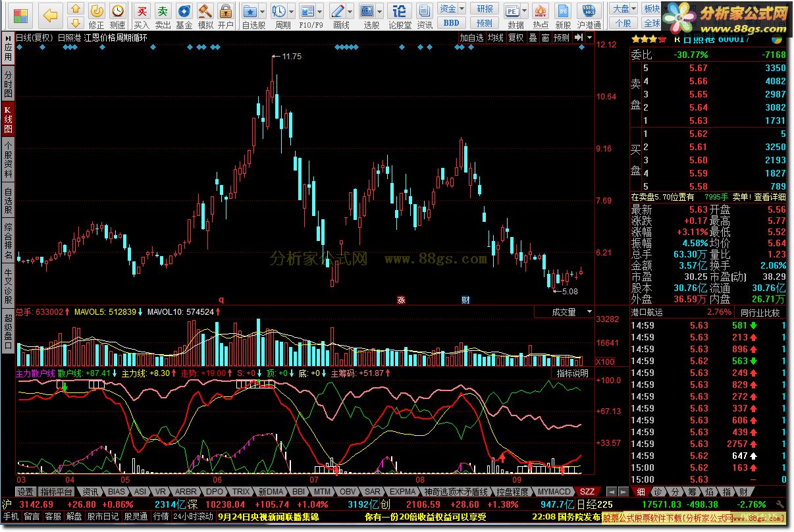Screen dimensions: 794x532
Task: Select the MYMACD indicator tab
Action: (554, 492)
